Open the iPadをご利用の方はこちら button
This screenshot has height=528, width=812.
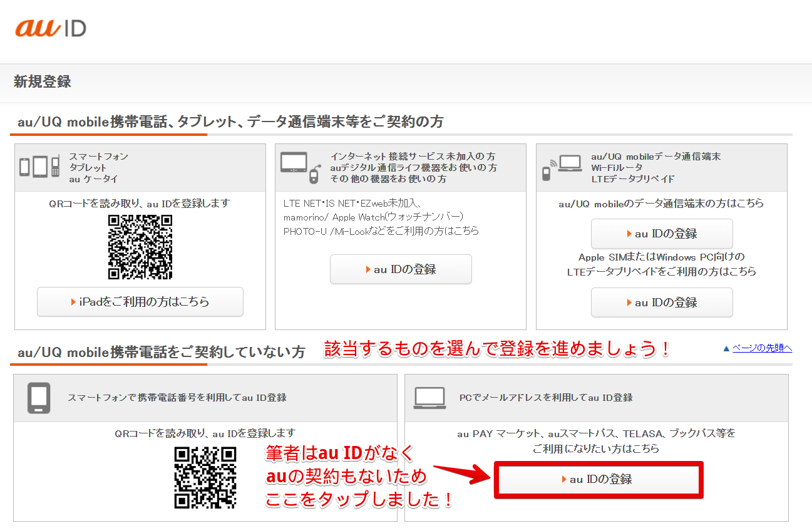click(140, 302)
